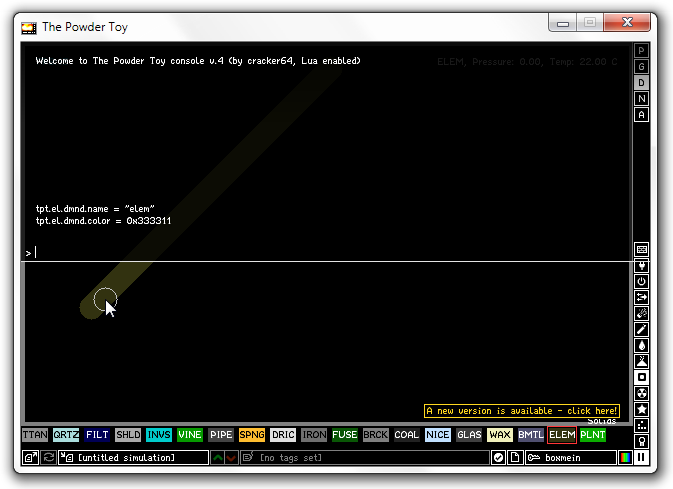Select the IRON element

pyautogui.click(x=314, y=435)
